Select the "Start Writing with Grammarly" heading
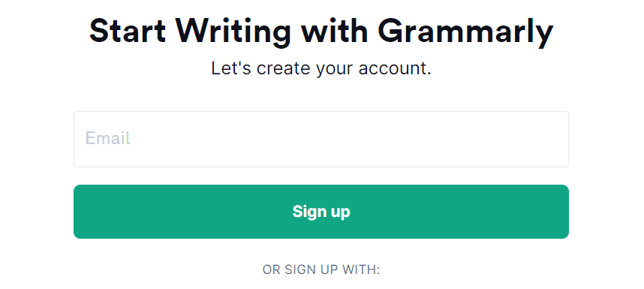The image size is (644, 289). click(321, 32)
